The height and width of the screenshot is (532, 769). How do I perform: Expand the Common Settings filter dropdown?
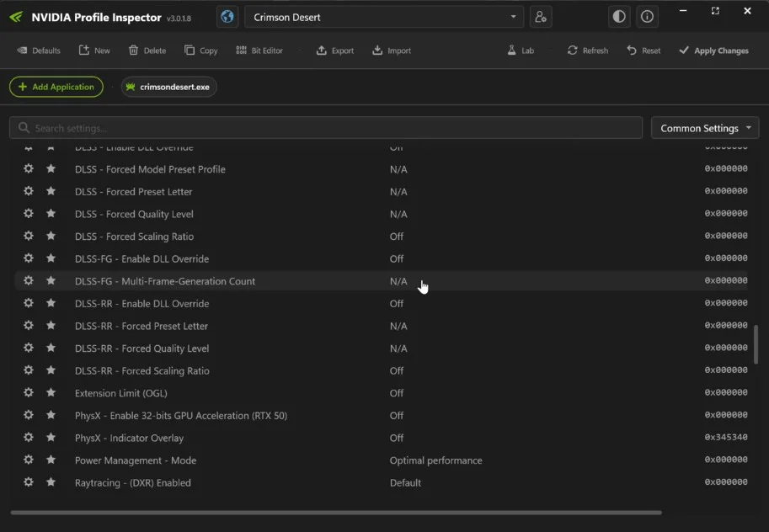pyautogui.click(x=705, y=128)
